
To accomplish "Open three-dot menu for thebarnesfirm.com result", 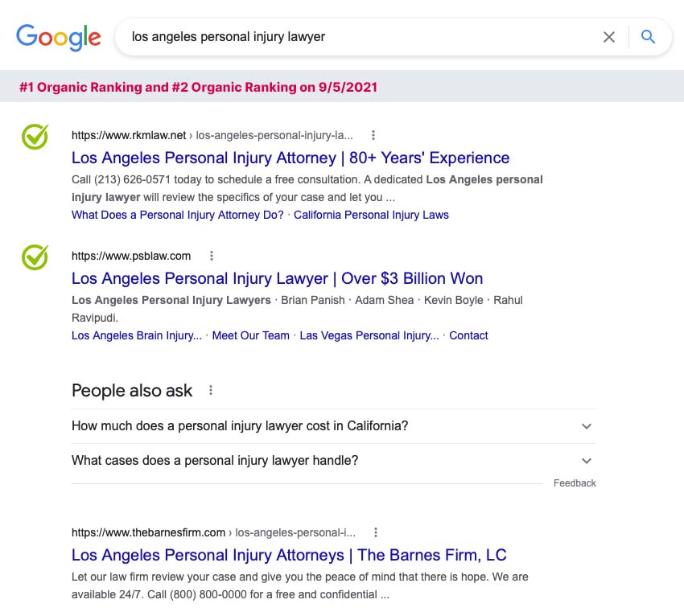I will 376,532.
